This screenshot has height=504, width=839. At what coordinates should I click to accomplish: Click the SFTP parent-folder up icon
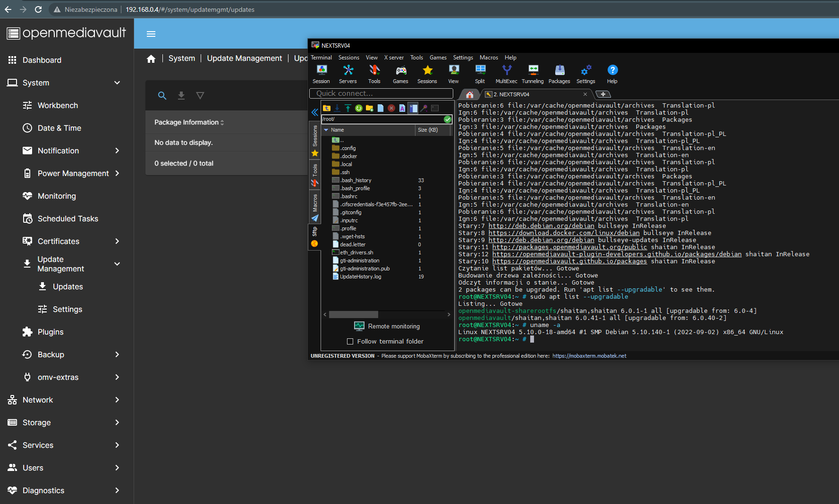click(326, 108)
